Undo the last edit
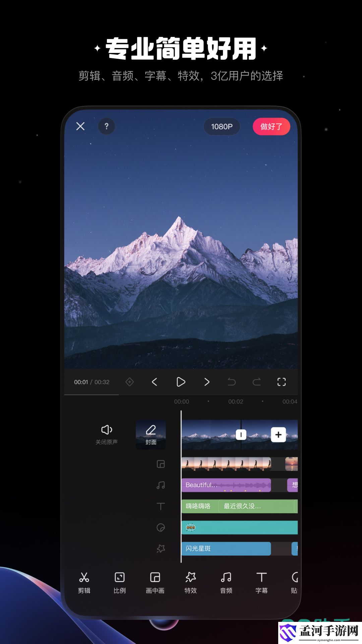Image resolution: width=362 pixels, height=644 pixels. click(232, 382)
